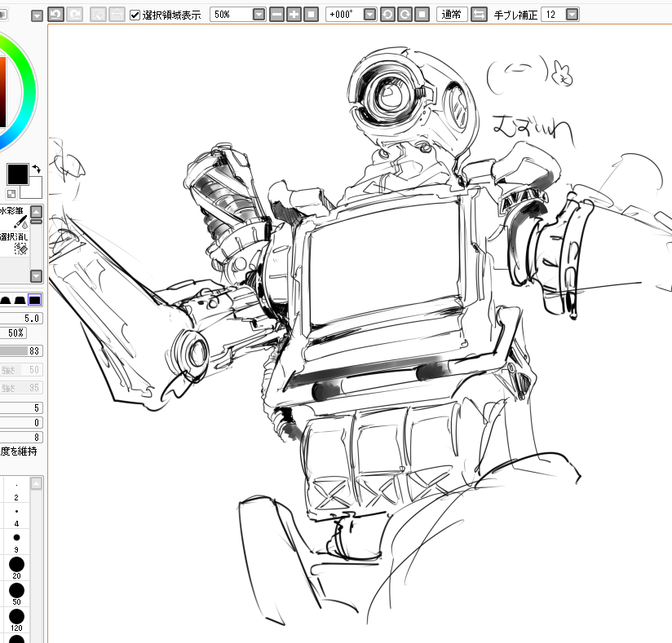Click the brush size 5.0 slider

(20, 318)
